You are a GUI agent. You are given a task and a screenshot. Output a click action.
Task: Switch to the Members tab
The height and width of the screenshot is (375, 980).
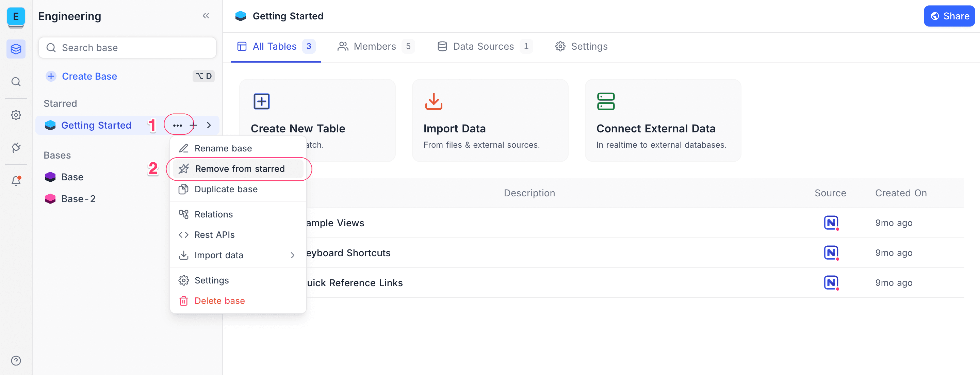click(374, 46)
